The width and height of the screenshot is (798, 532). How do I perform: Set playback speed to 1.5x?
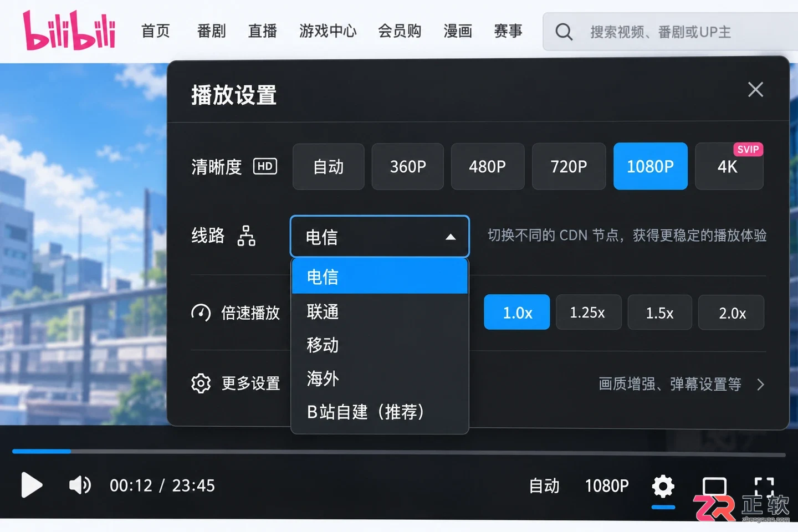click(x=659, y=313)
